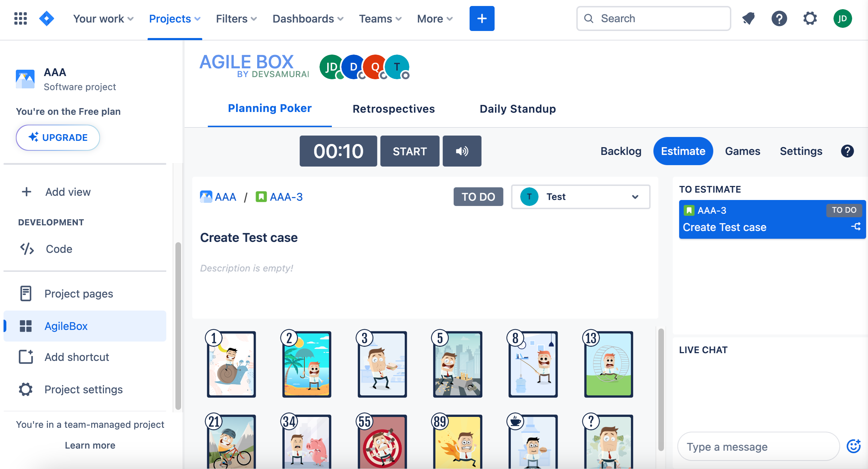The image size is (868, 469).
Task: Click the Code development icon
Action: pyautogui.click(x=26, y=250)
